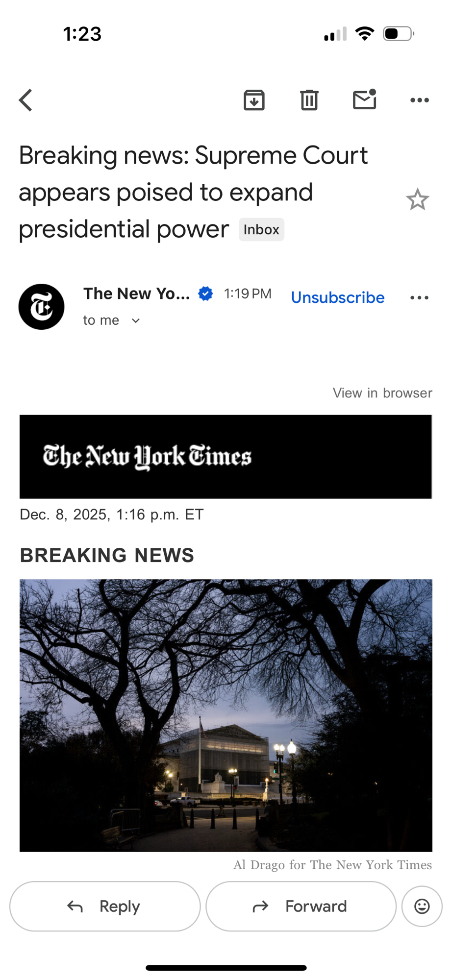Tap The New York Times banner logo
The image size is (452, 980).
[147, 457]
